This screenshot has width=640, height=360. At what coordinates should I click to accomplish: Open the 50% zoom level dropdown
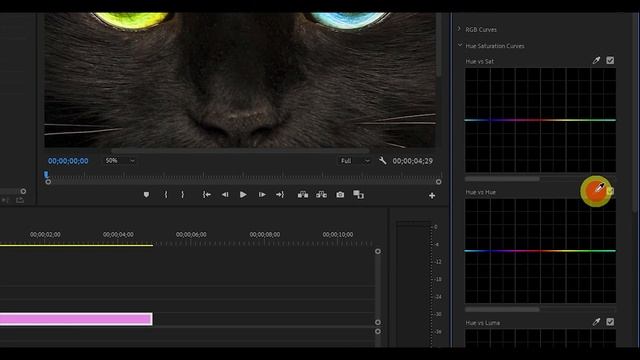120,160
